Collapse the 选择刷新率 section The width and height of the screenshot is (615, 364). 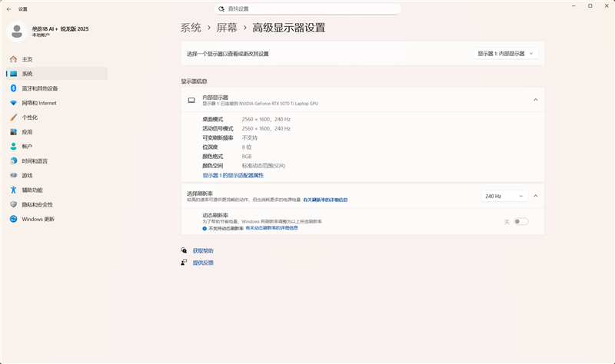[535, 196]
